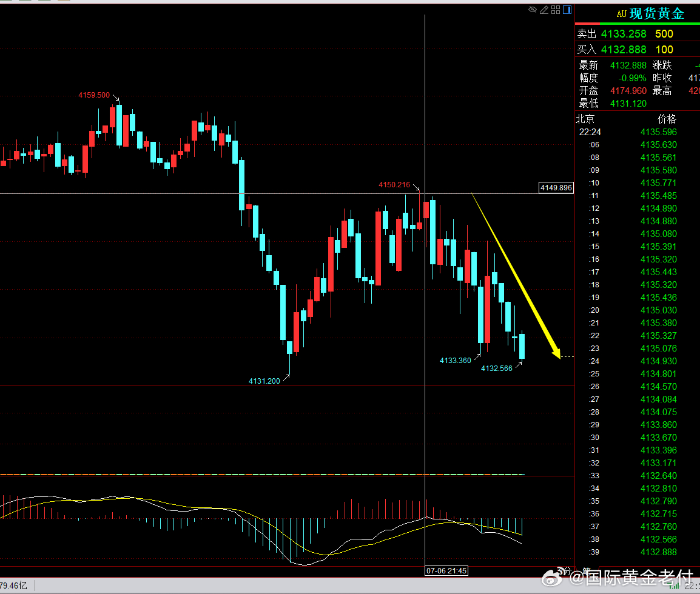
Task: Select the :14 tick price 4135.080
Action: 659,234
